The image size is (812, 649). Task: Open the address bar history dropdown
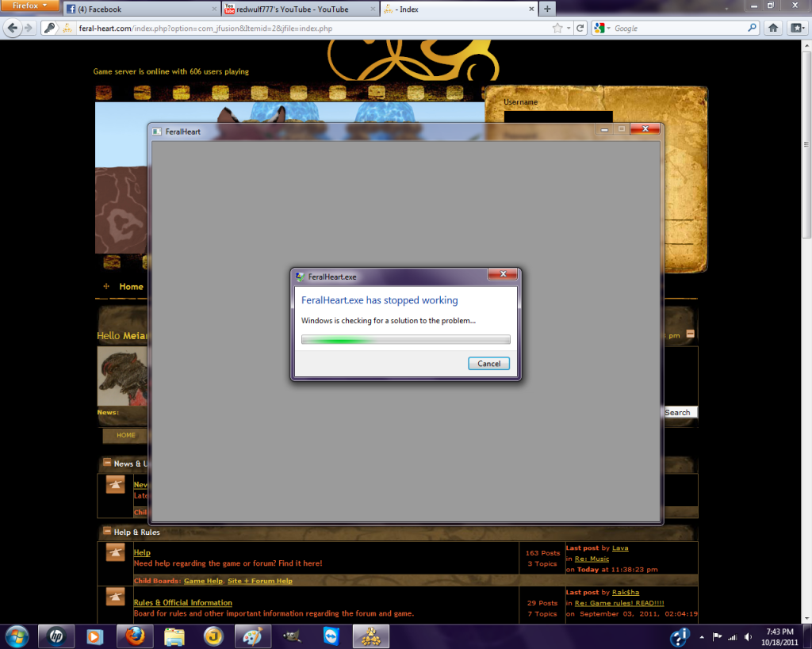point(569,29)
